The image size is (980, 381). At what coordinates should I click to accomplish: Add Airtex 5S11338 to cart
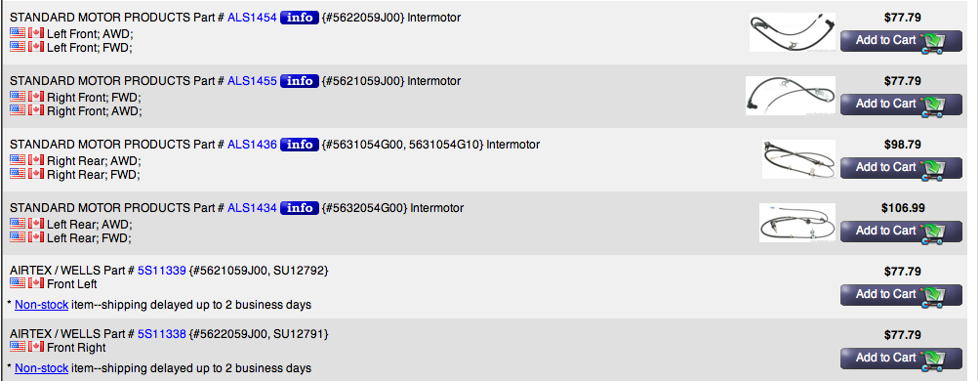(901, 359)
